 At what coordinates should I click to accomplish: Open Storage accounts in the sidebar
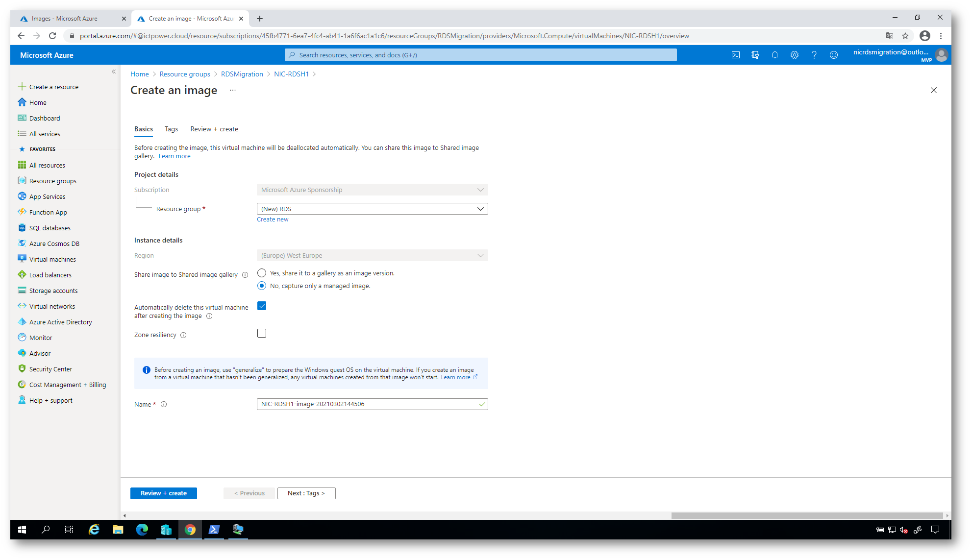(53, 291)
